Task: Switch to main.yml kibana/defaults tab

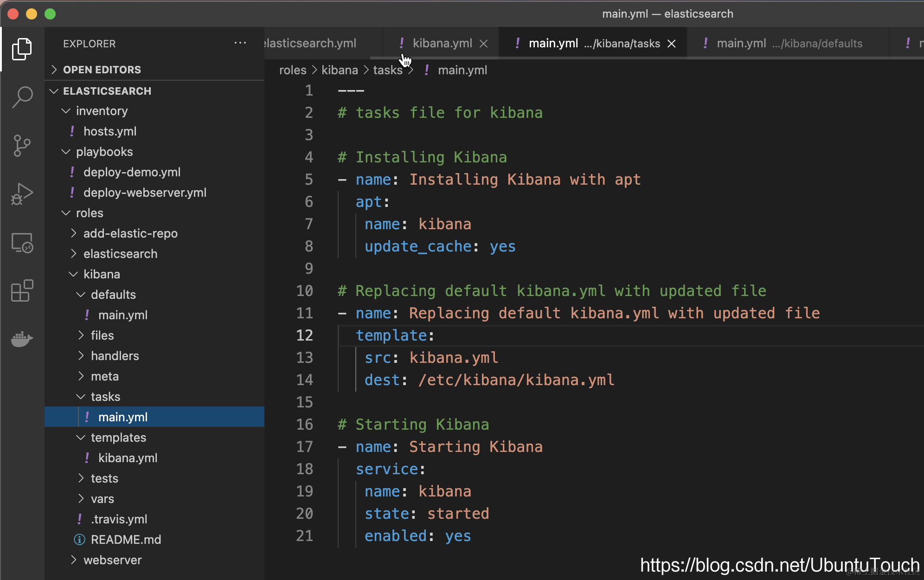Action: coord(789,44)
